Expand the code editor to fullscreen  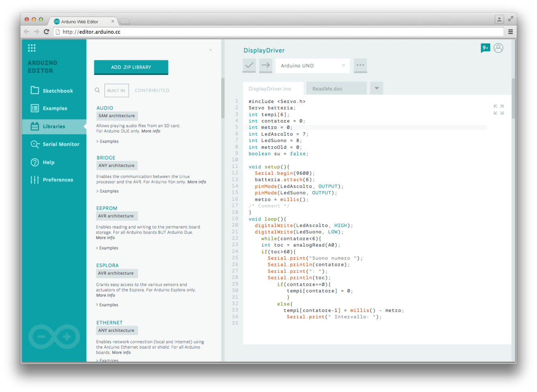(499, 109)
